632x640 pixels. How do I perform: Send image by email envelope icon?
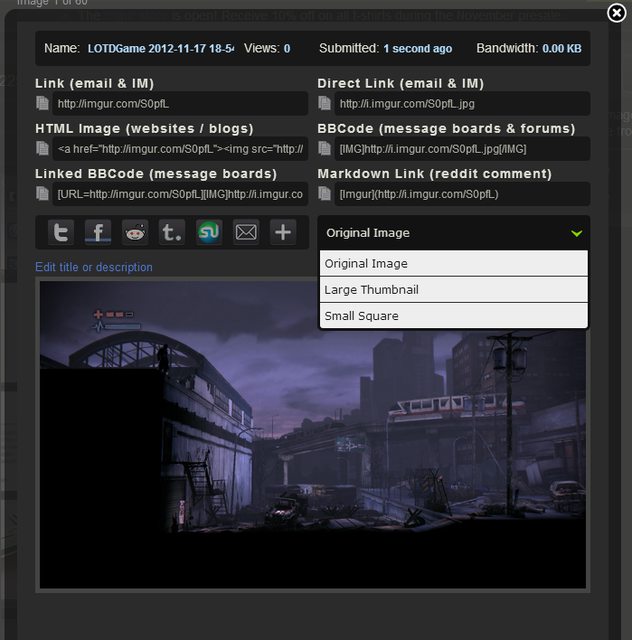246,232
